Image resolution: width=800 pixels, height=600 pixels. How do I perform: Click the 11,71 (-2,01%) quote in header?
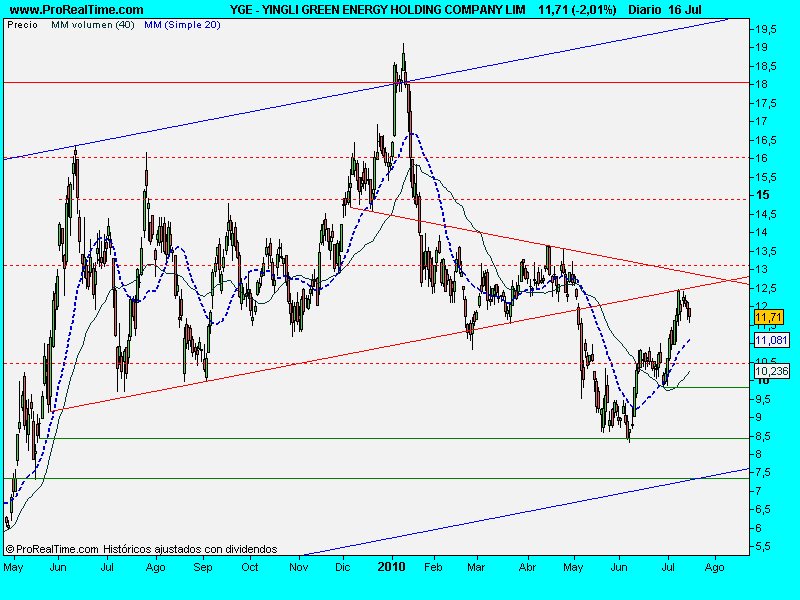[577, 10]
